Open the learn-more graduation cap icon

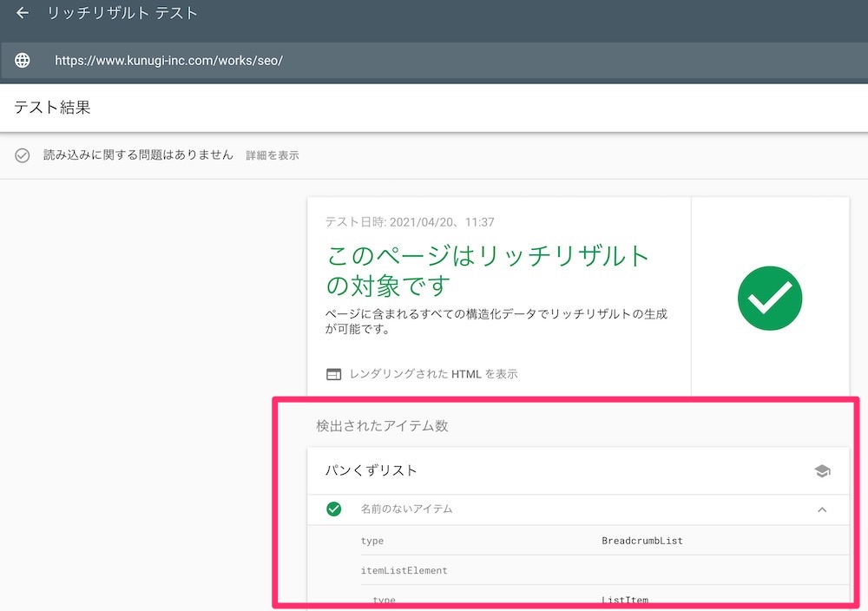[x=822, y=471]
